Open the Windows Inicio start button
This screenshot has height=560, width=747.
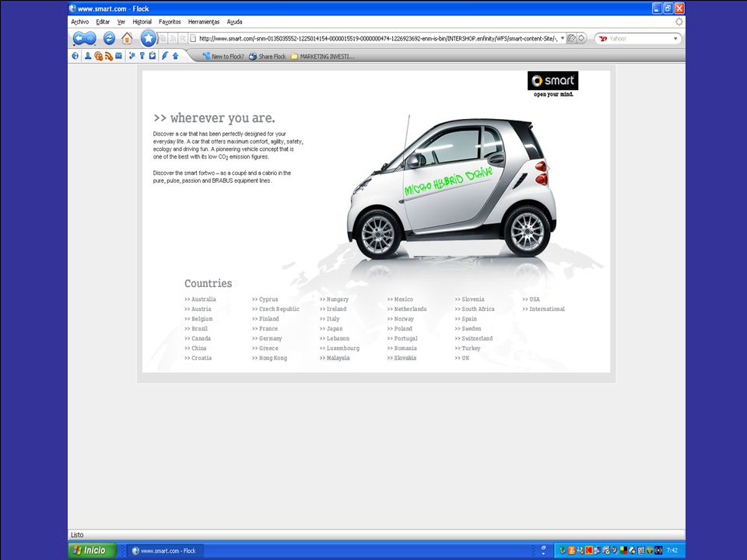(x=93, y=551)
